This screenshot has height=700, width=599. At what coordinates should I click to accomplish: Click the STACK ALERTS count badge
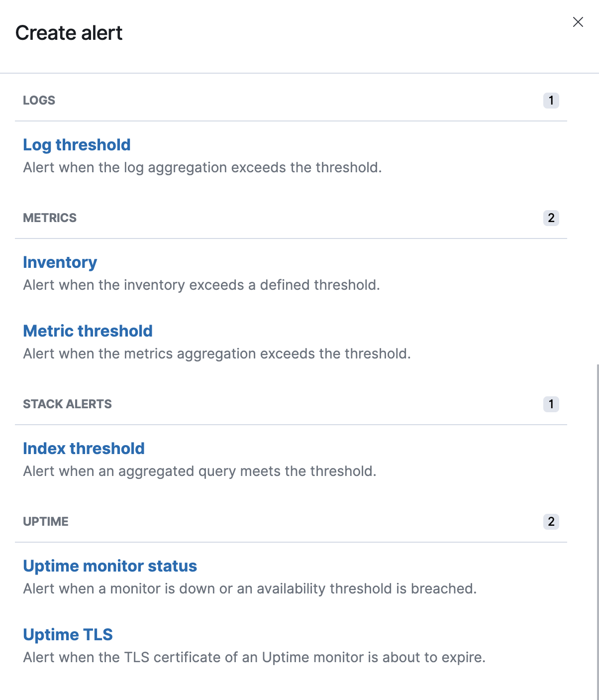click(x=551, y=405)
